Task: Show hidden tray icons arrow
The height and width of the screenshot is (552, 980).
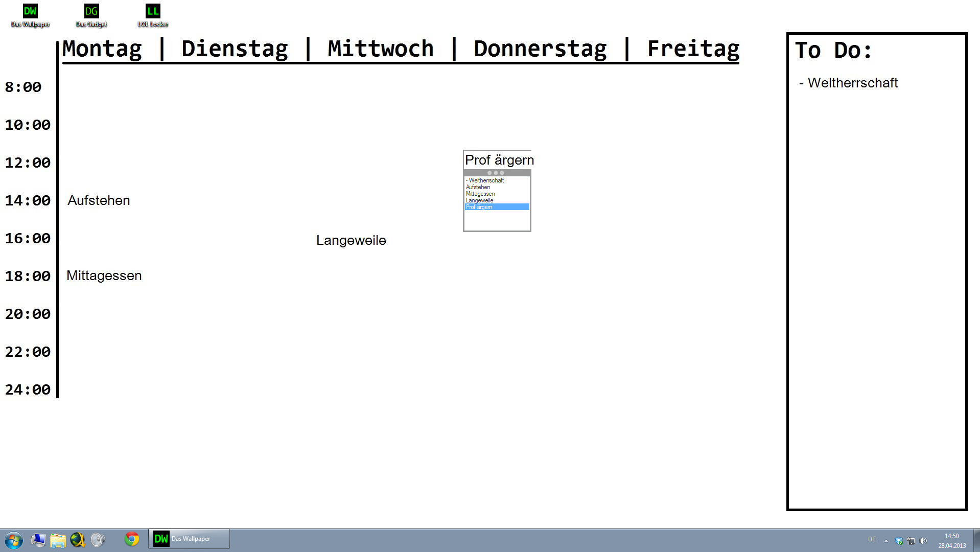Action: (886, 540)
